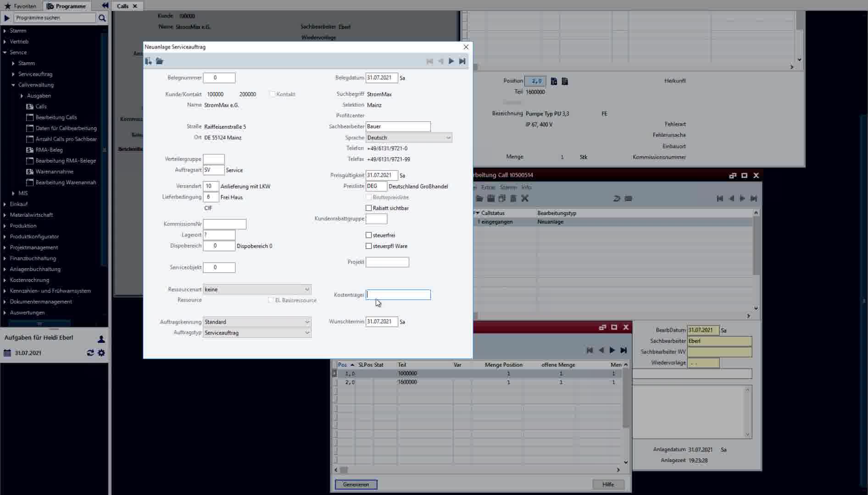Screen dimensions: 868x495
Task: Open the Info menu in Bearbeitung Call window
Action: pos(526,187)
